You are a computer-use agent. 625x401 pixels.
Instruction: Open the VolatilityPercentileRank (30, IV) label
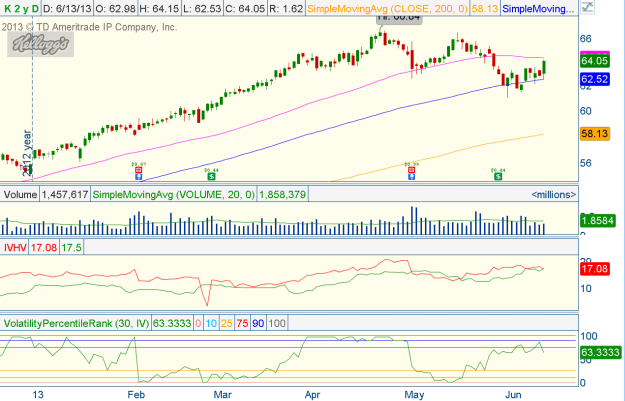tap(85, 324)
